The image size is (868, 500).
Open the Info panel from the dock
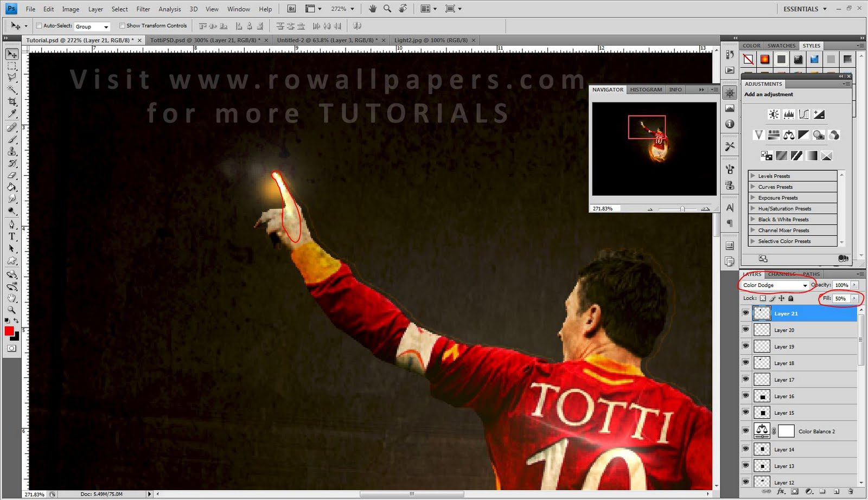[730, 124]
